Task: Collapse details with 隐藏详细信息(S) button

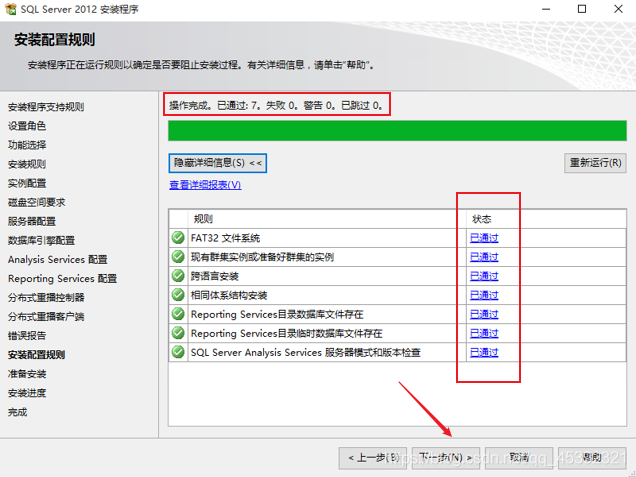Action: point(218,163)
